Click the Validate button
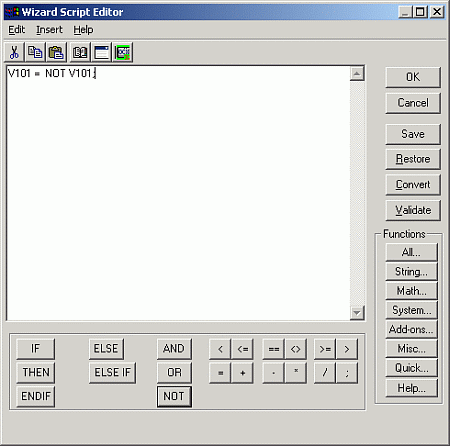Viewport: 450px width, 446px height. click(x=413, y=210)
